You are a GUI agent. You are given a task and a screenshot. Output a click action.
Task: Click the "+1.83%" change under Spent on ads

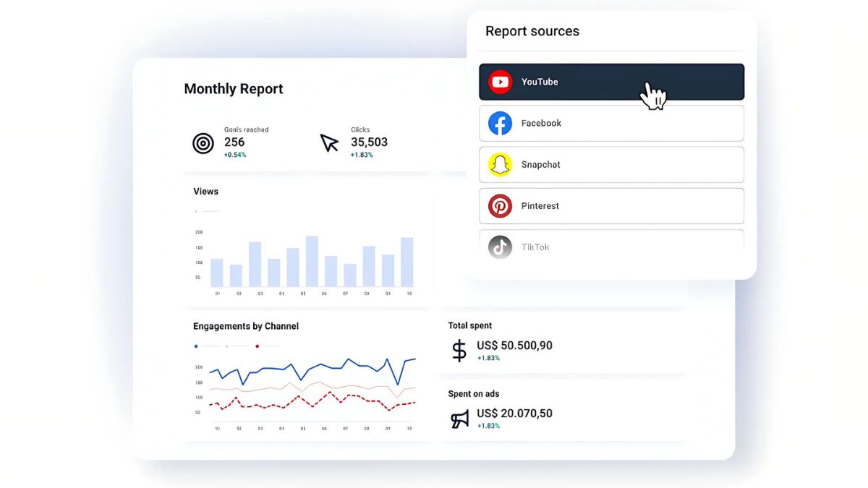[488, 426]
